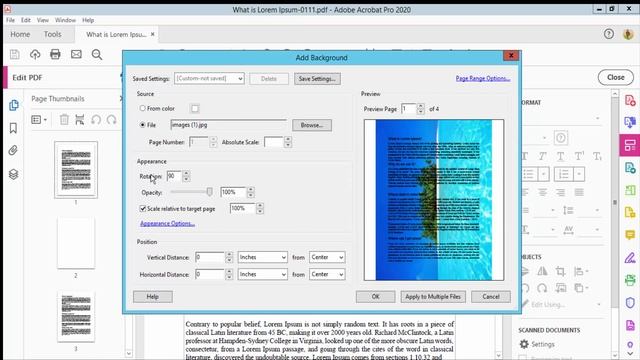Click the print-production tool in right sidebar
This screenshot has height=360, width=640.
click(x=630, y=280)
